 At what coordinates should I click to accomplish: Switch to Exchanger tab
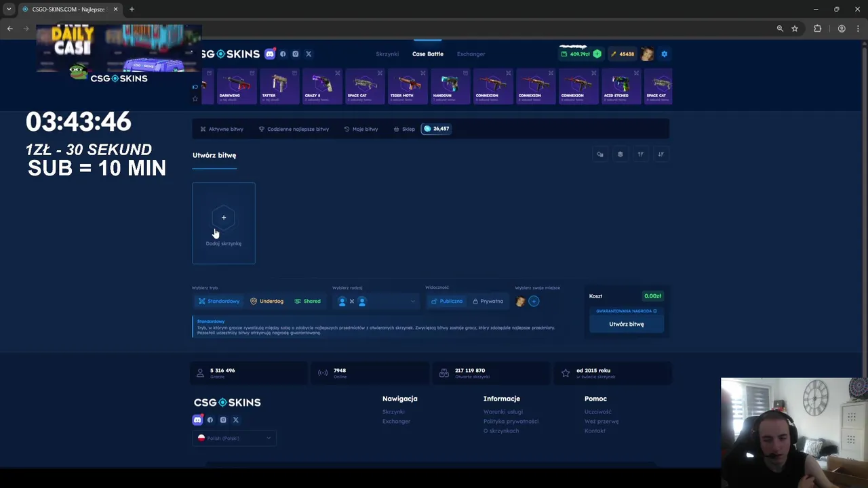pyautogui.click(x=471, y=54)
